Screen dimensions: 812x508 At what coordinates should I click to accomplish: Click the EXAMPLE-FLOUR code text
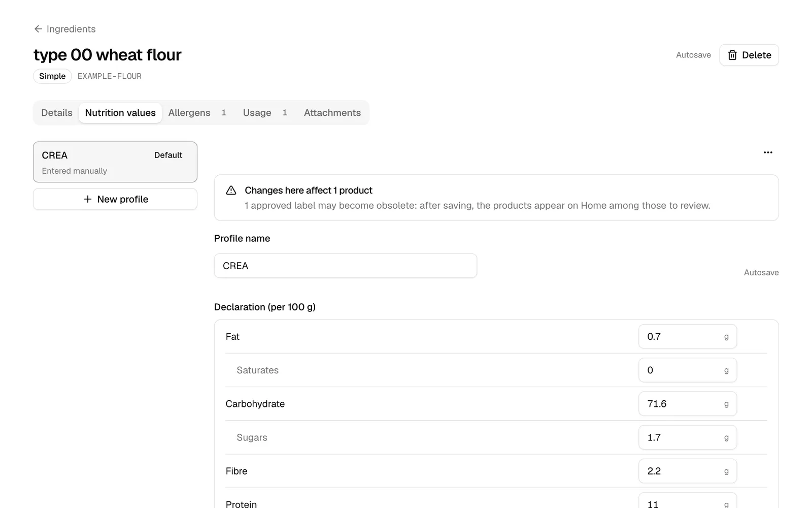[110, 76]
